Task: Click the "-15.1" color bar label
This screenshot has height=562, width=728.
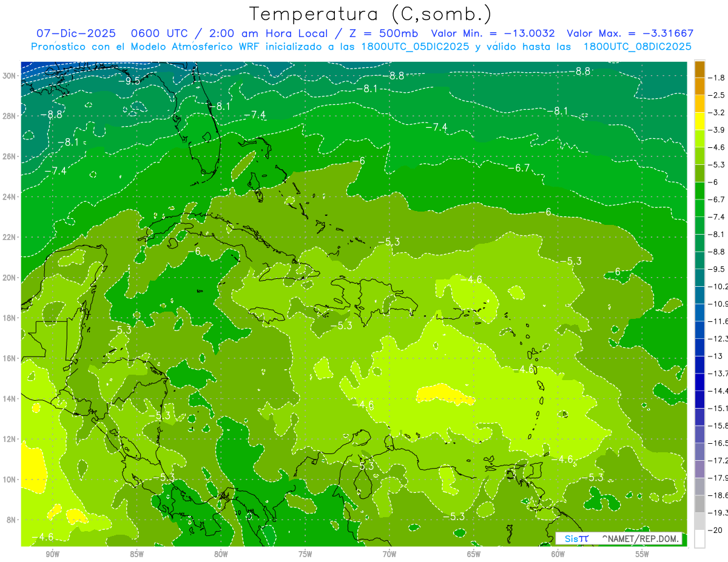Action: point(718,408)
